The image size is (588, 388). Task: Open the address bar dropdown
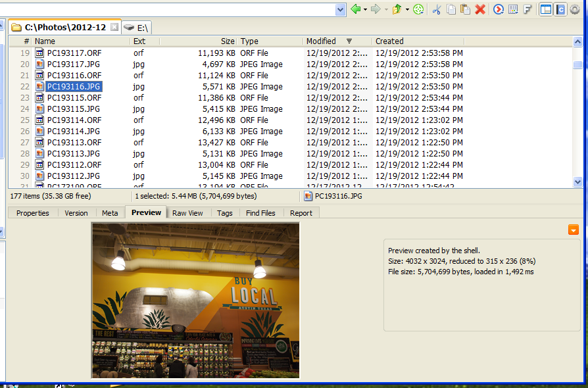(x=340, y=9)
